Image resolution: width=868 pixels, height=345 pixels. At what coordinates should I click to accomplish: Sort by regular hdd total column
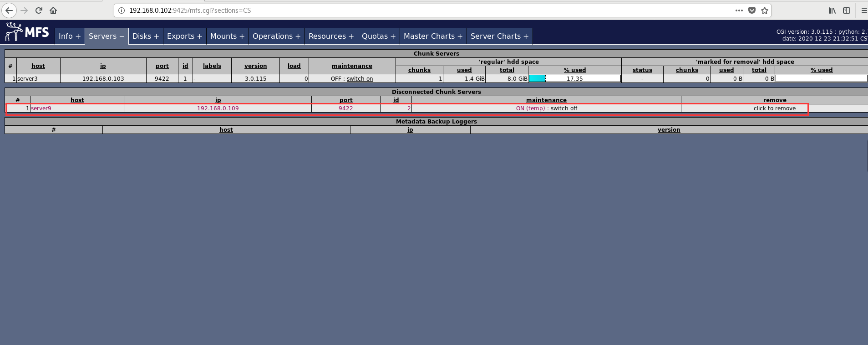[507, 70]
